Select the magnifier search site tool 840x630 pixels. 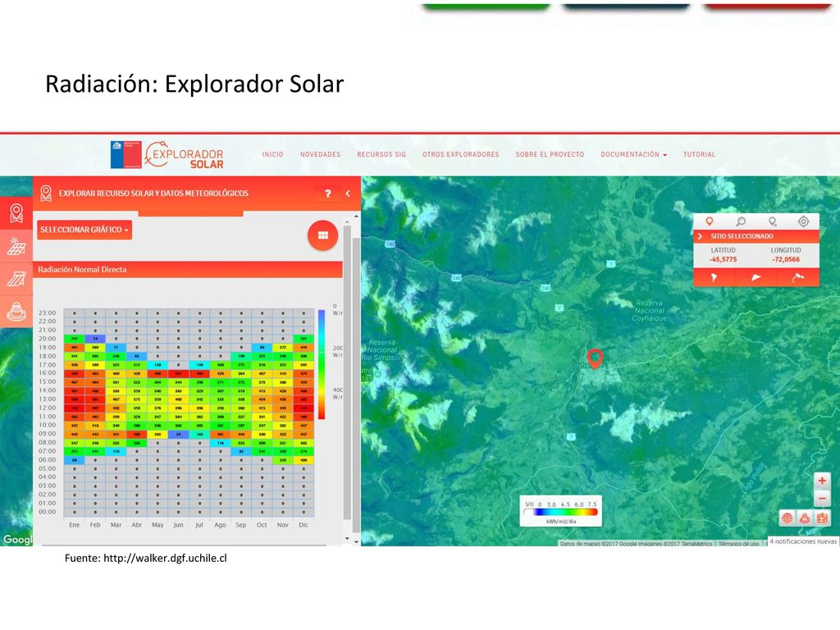pyautogui.click(x=741, y=221)
